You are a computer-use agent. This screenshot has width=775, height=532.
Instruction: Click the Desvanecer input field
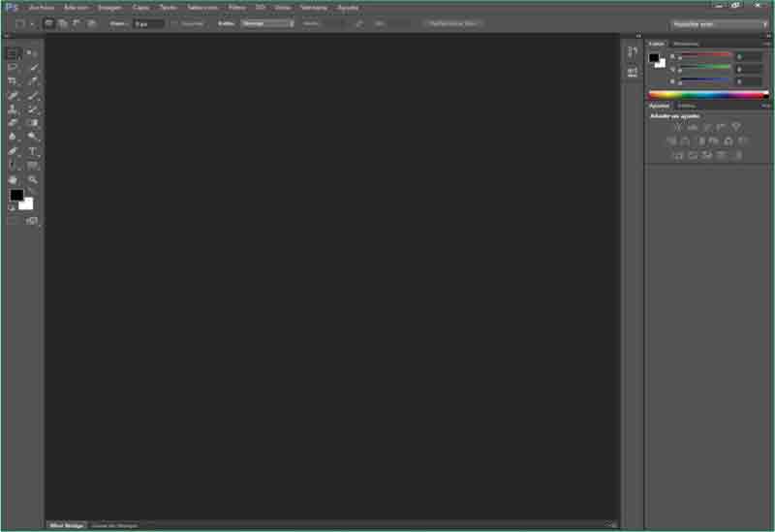click(149, 23)
